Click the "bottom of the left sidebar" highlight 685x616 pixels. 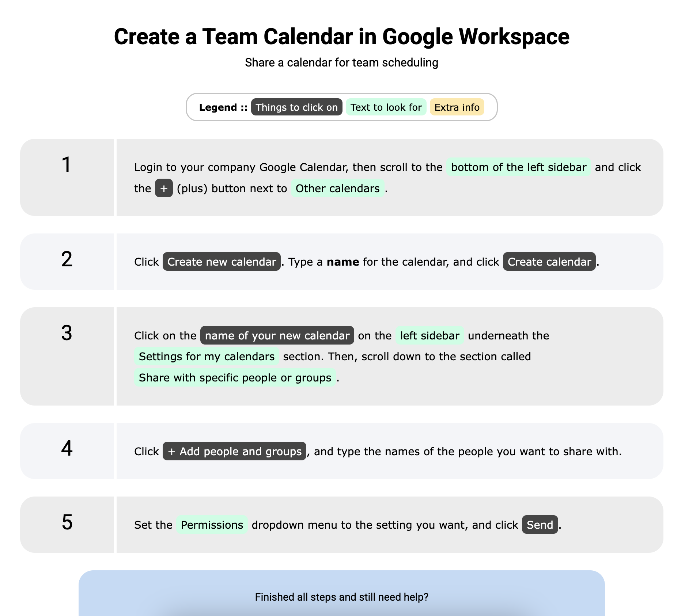(x=518, y=167)
